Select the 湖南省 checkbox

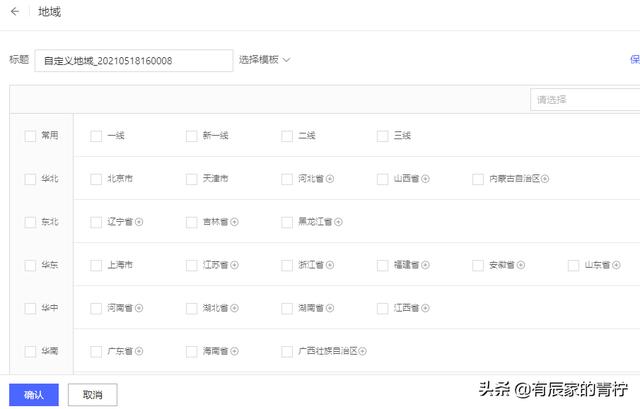(287, 309)
